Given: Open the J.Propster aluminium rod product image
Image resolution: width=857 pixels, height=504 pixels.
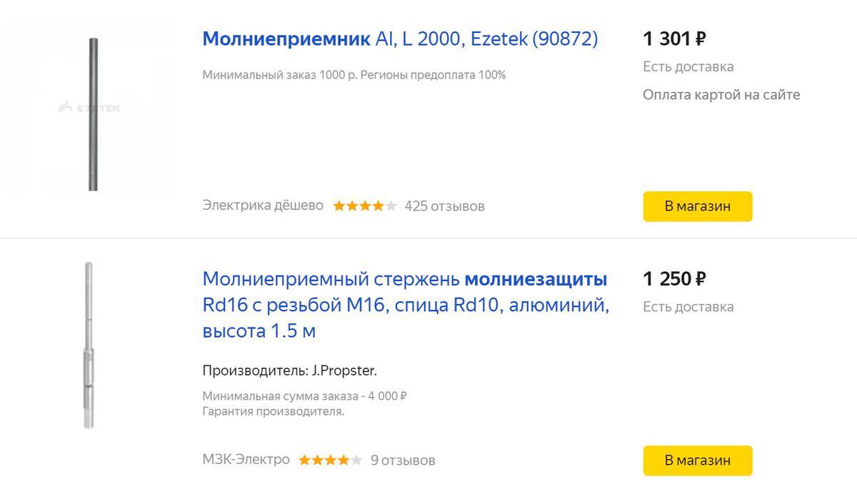Looking at the screenshot, I should pyautogui.click(x=88, y=346).
